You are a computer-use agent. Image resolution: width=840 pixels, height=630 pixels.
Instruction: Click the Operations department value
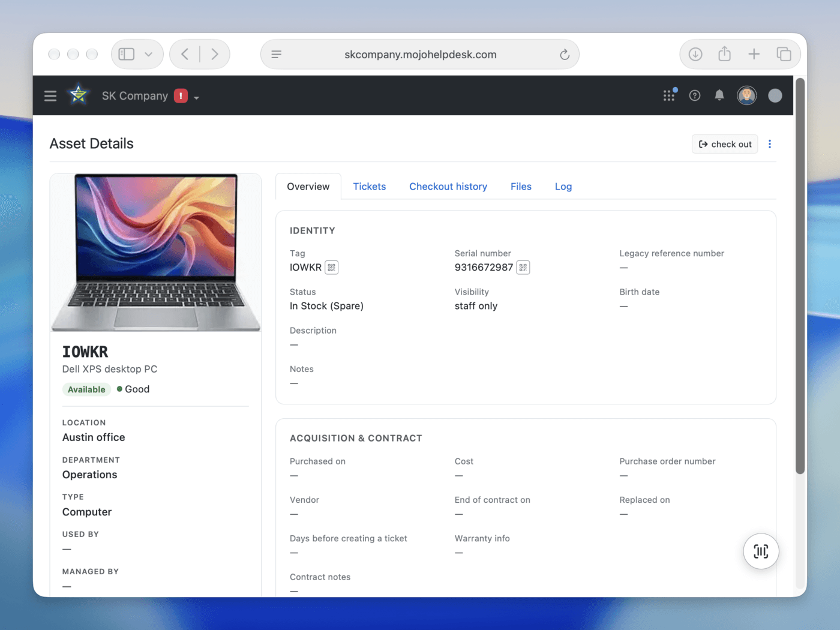[90, 475]
